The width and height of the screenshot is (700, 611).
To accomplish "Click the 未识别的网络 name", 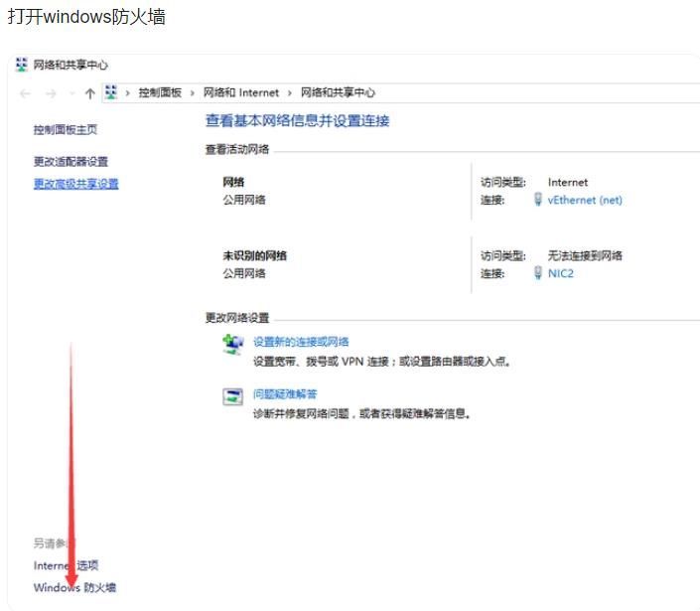I will pos(254,255).
